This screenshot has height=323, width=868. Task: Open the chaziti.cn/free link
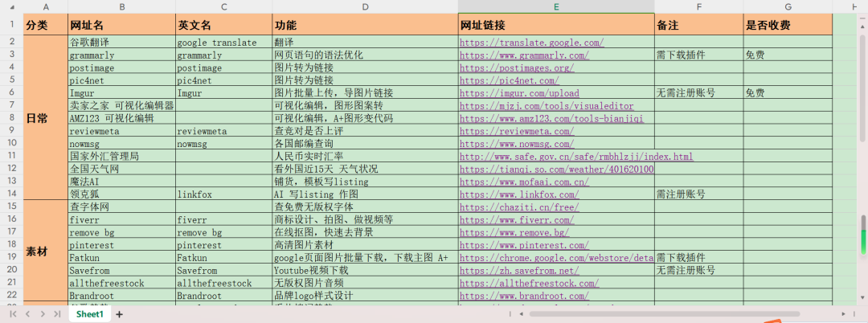[519, 206]
